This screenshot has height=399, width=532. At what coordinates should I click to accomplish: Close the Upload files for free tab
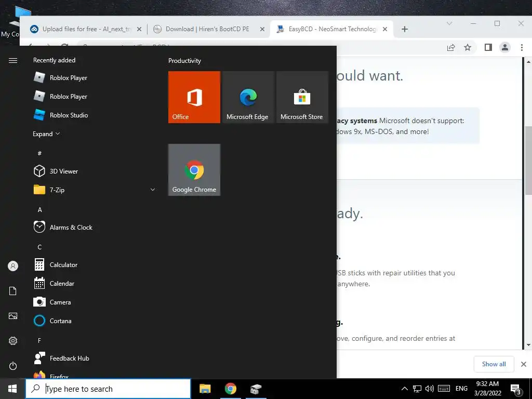pos(139,29)
